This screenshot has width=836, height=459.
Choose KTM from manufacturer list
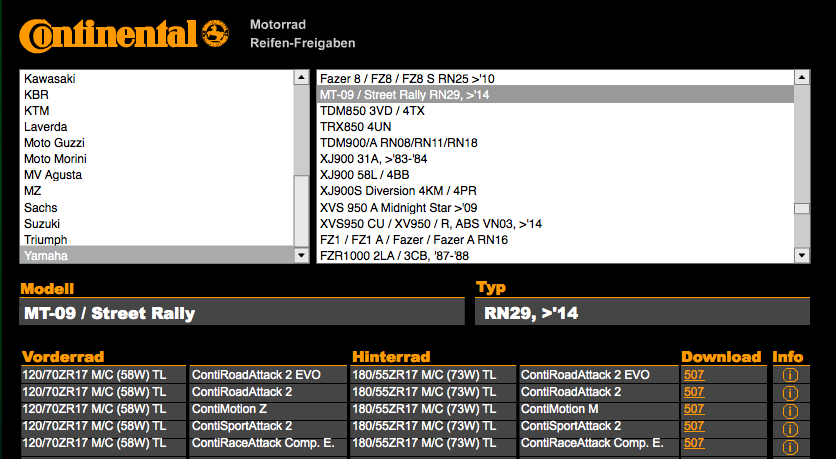click(x=37, y=110)
